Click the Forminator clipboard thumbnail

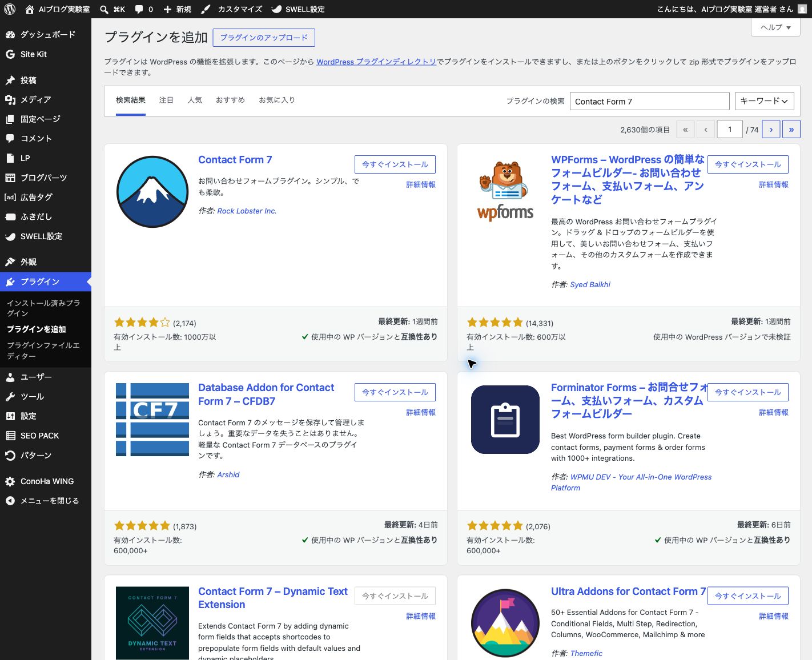coord(505,420)
